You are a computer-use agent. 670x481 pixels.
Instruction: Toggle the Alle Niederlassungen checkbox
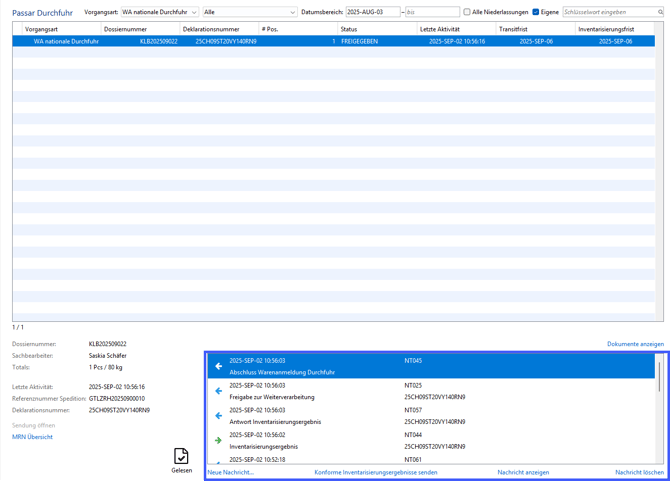(467, 12)
